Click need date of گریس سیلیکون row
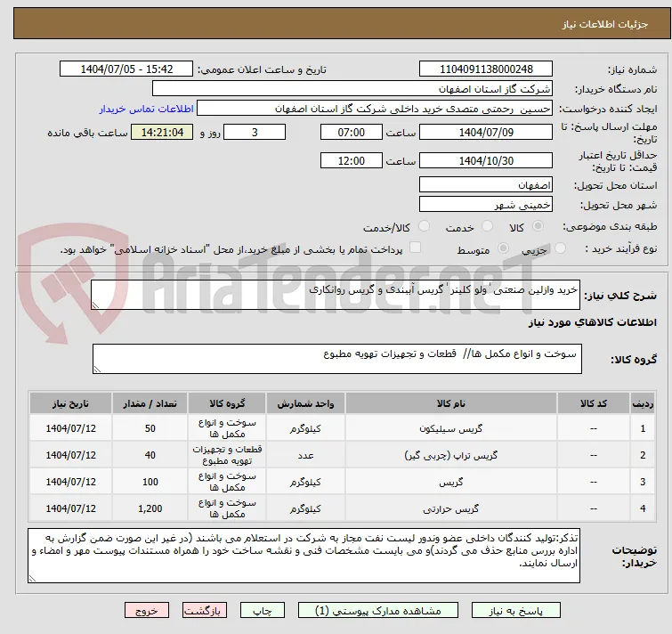Viewport: 672px width, 634px height. click(x=70, y=428)
